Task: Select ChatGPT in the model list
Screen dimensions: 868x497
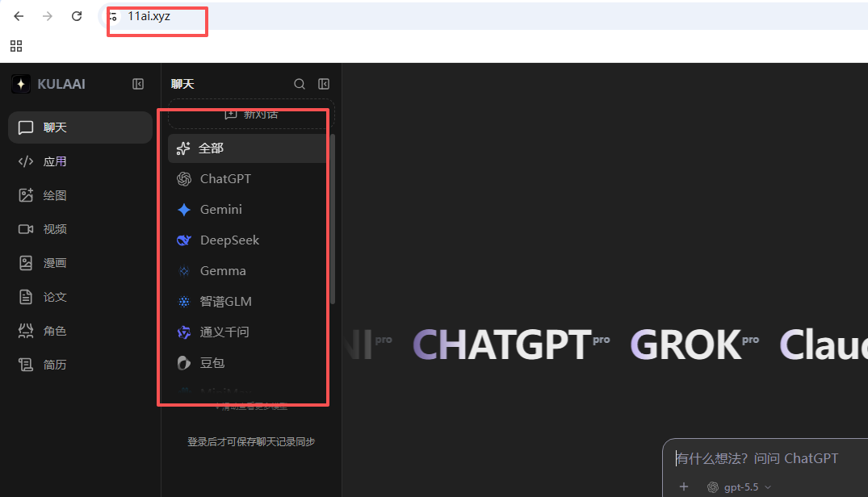Action: [249, 179]
